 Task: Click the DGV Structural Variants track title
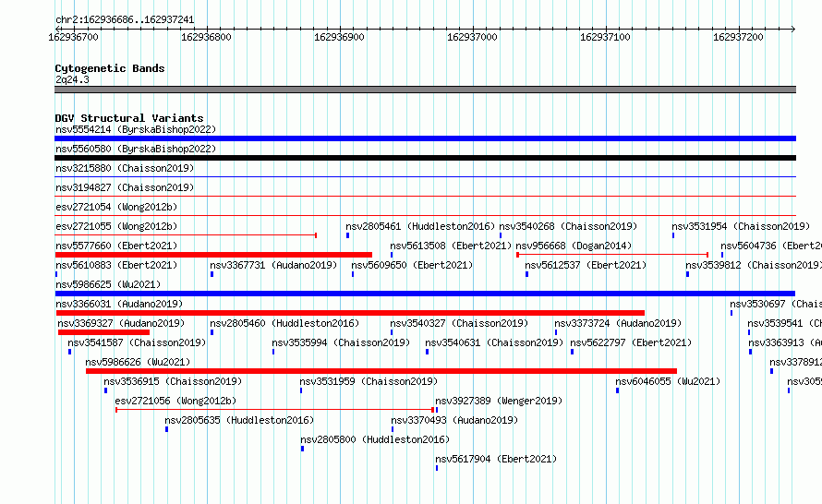[x=129, y=118]
